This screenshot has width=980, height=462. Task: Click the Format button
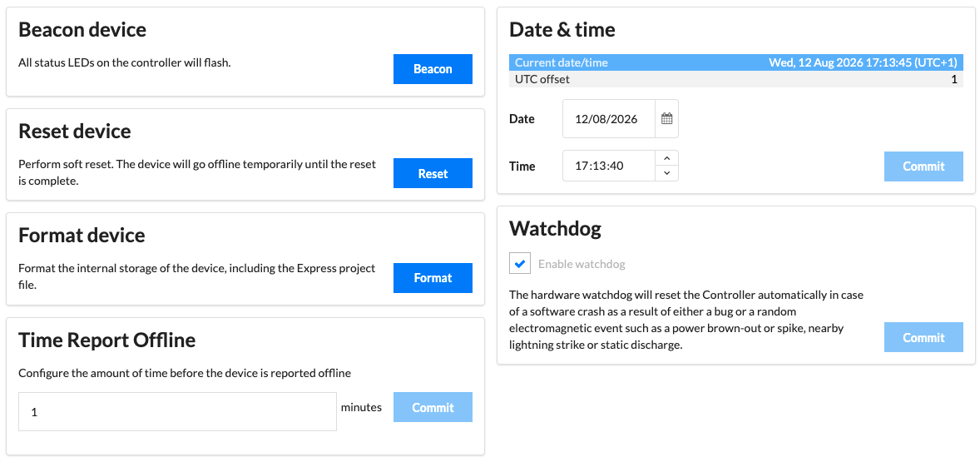tap(433, 277)
